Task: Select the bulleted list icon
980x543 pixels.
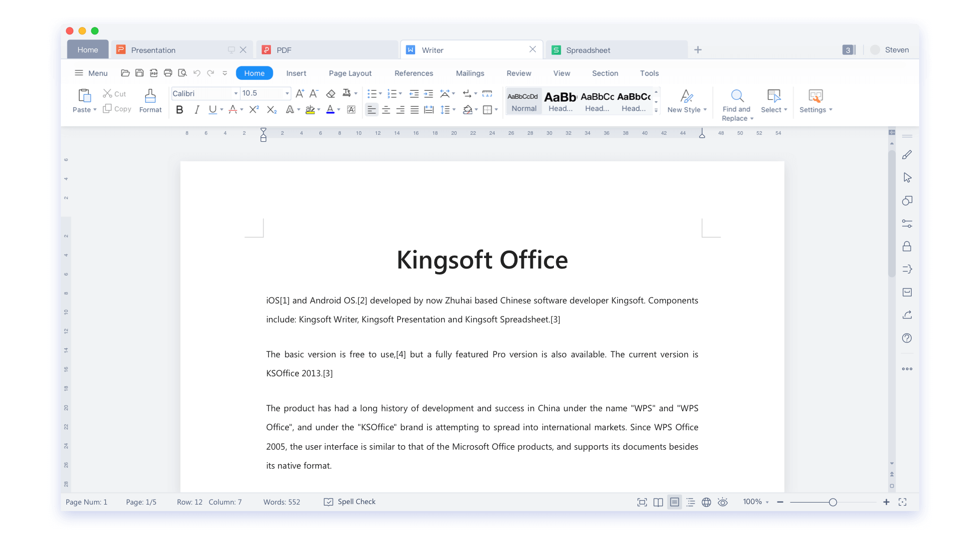Action: tap(372, 93)
